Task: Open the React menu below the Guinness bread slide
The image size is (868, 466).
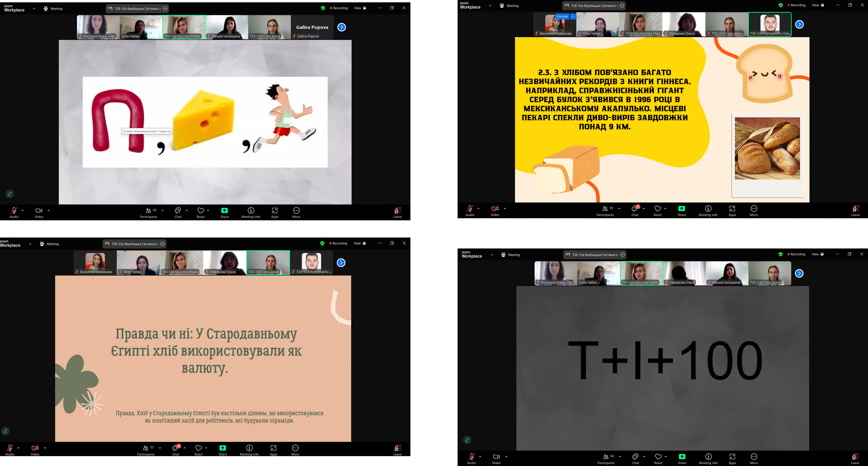Action: point(658,211)
